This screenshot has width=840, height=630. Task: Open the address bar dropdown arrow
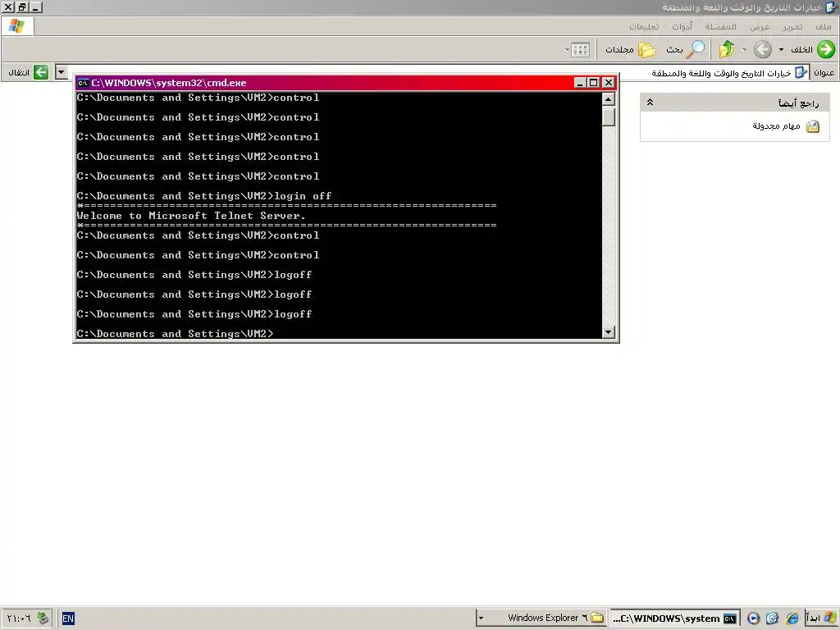pyautogui.click(x=61, y=72)
